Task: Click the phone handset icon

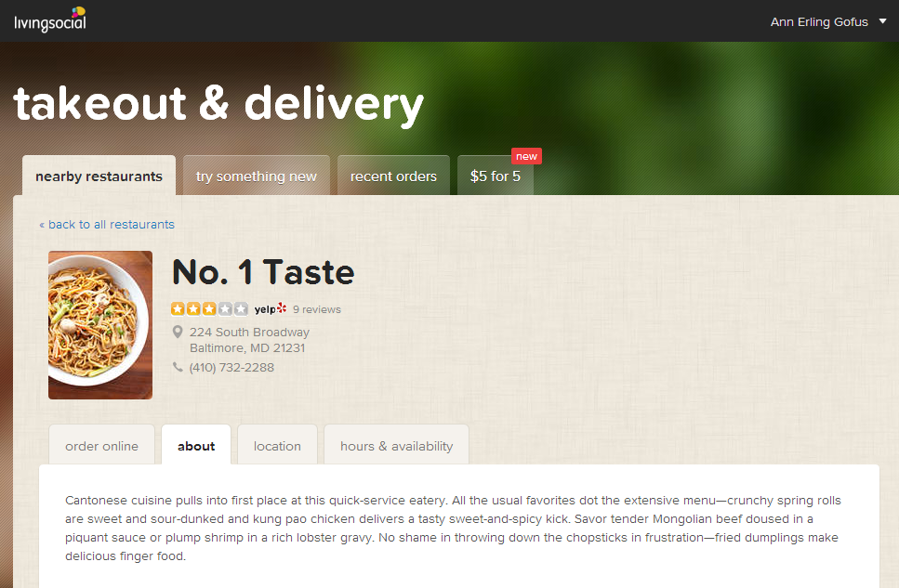Action: coord(178,367)
